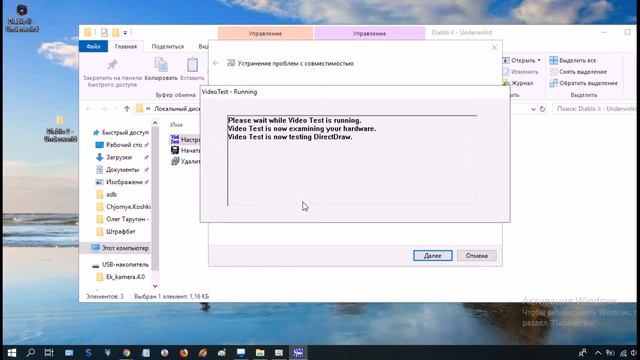Click the 'Please wait while Video Test is running.' line

294,120
